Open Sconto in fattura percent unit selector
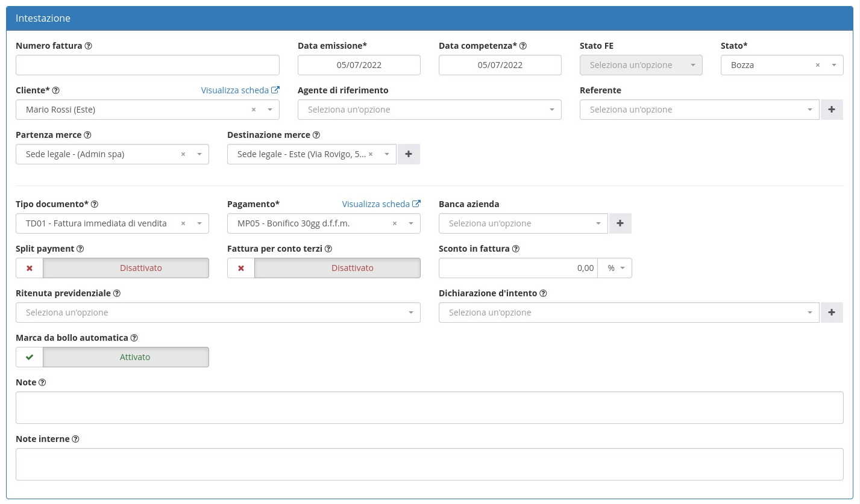The height and width of the screenshot is (504, 860). (x=615, y=268)
